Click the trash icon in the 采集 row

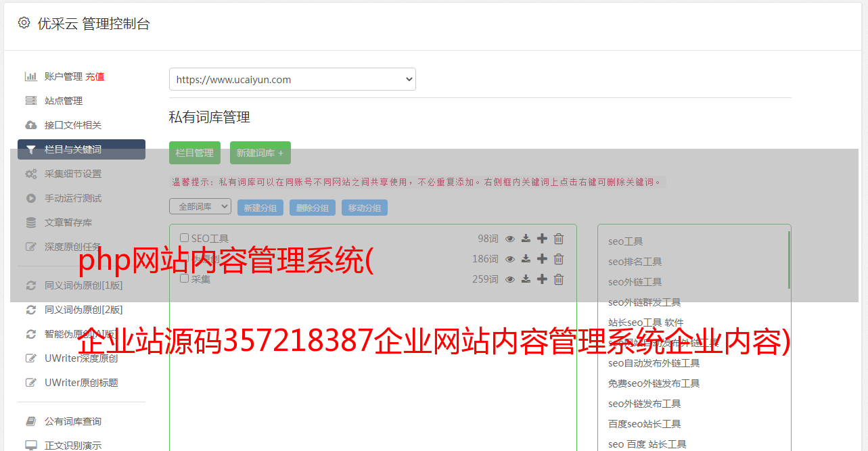click(x=559, y=279)
